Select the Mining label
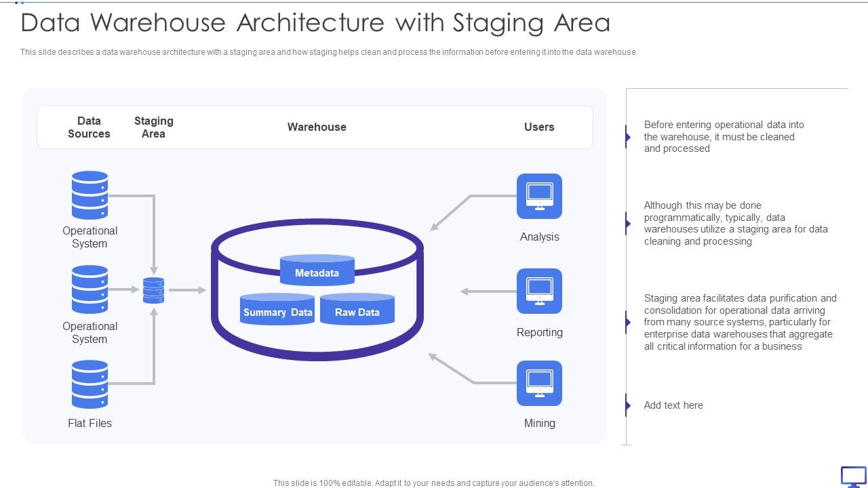Image resolution: width=868 pixels, height=488 pixels. pyautogui.click(x=540, y=423)
